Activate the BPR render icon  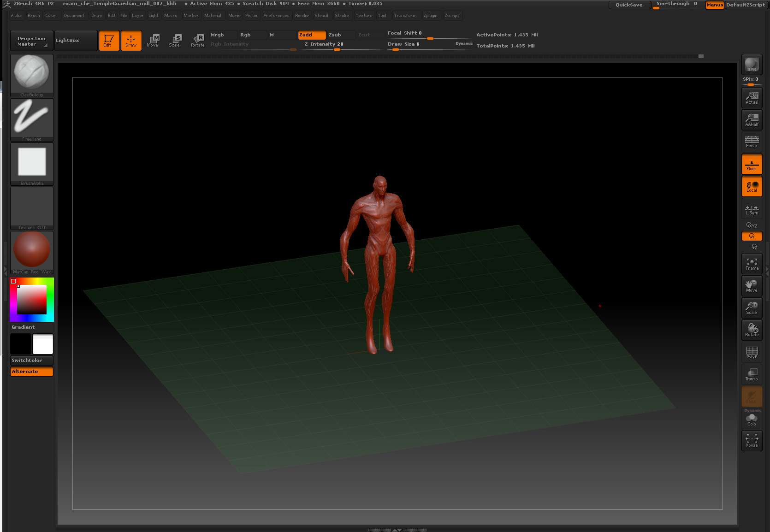tap(752, 65)
